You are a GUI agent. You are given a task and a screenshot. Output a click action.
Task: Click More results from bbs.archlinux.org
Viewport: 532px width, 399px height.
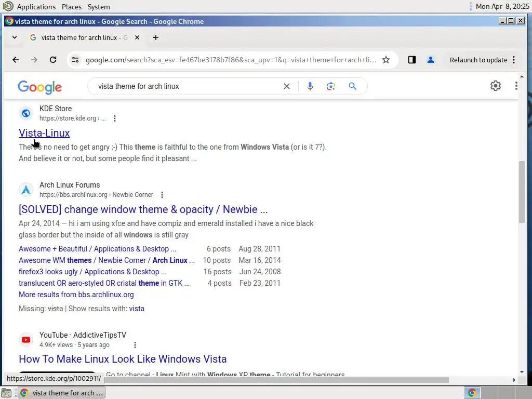pyautogui.click(x=76, y=295)
